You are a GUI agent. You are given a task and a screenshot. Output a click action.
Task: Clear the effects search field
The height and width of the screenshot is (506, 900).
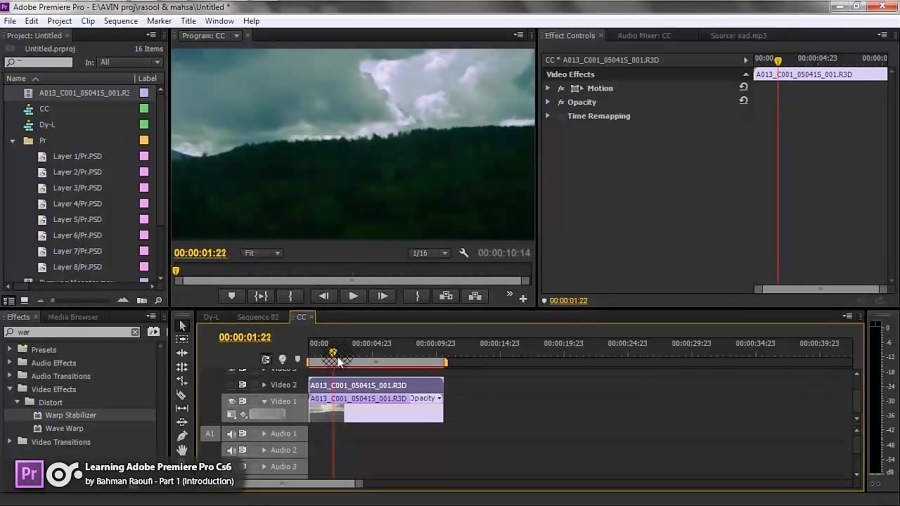tap(134, 332)
